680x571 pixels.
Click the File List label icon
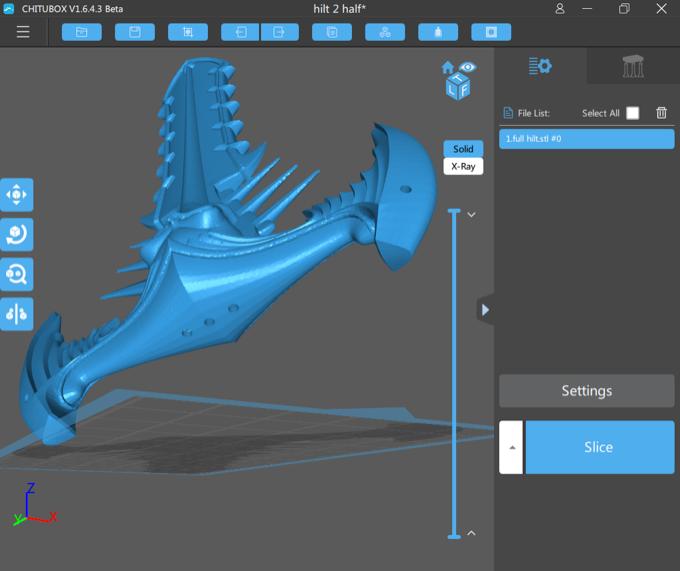[508, 113]
